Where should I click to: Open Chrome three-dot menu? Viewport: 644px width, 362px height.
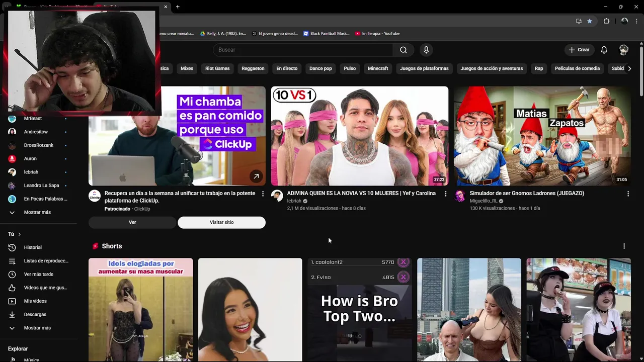(x=636, y=21)
